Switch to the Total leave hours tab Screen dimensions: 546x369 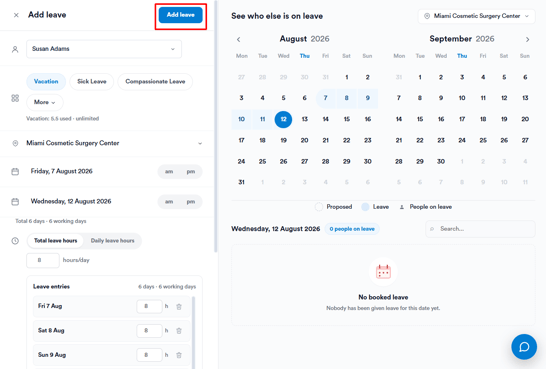55,241
